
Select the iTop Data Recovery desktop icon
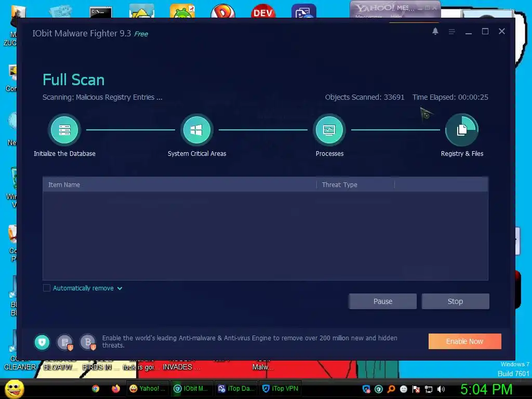coord(303,11)
